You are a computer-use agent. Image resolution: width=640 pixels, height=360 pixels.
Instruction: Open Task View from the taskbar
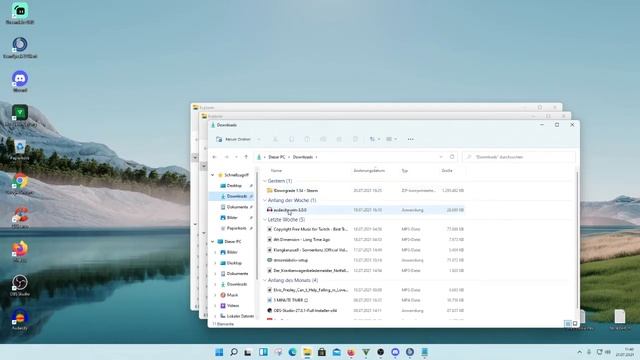[248, 352]
